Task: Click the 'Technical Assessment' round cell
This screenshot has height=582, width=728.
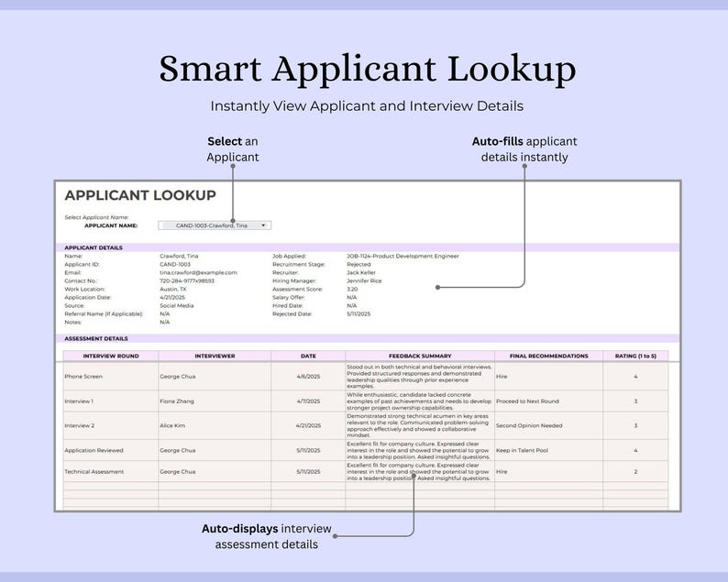Action: pos(111,471)
